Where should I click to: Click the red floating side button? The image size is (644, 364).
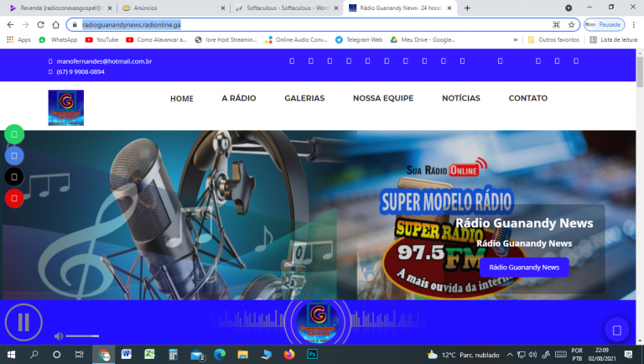coord(14,199)
